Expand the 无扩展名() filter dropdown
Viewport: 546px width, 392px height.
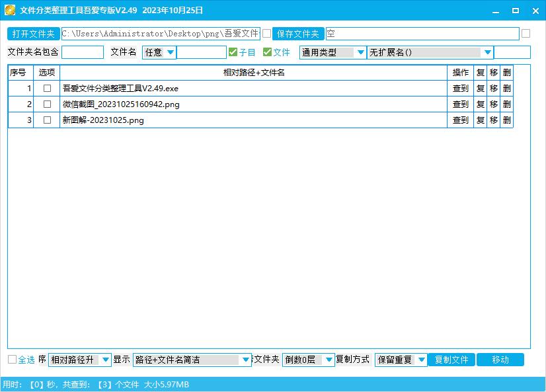point(430,52)
